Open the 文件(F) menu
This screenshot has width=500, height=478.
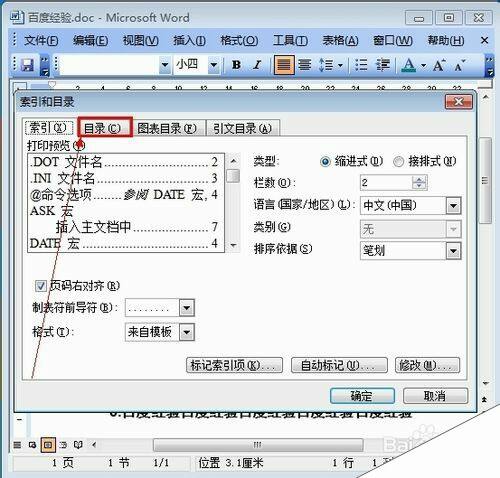click(41, 40)
